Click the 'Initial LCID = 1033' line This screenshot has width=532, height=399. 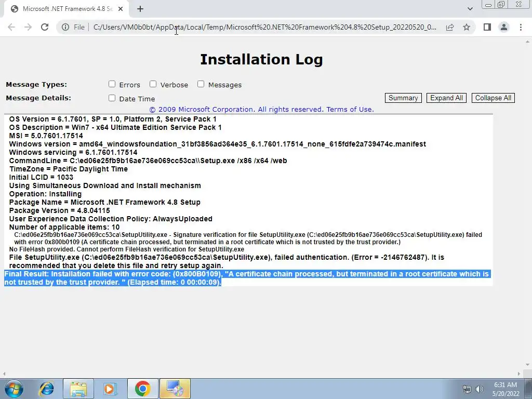pyautogui.click(x=41, y=177)
